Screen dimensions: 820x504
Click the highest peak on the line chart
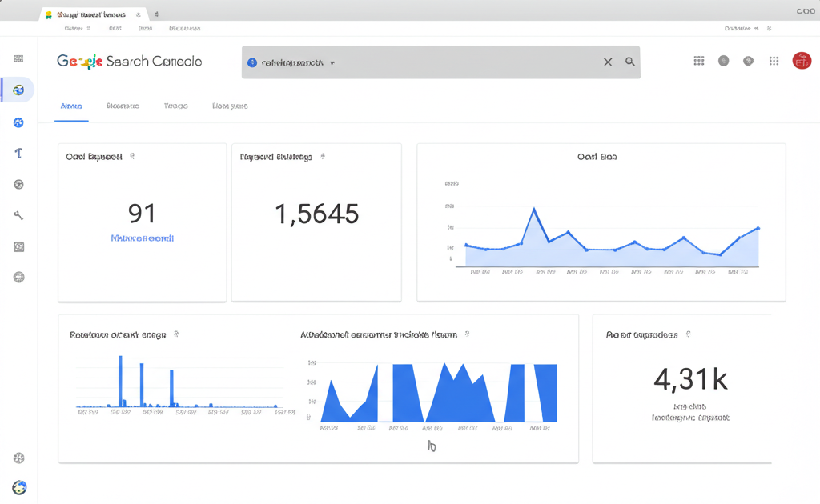[534, 209]
